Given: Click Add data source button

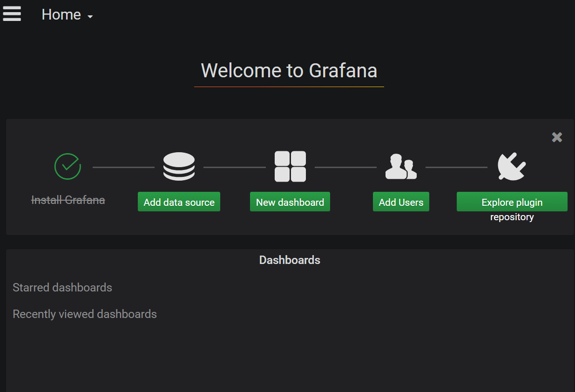Looking at the screenshot, I should [179, 202].
